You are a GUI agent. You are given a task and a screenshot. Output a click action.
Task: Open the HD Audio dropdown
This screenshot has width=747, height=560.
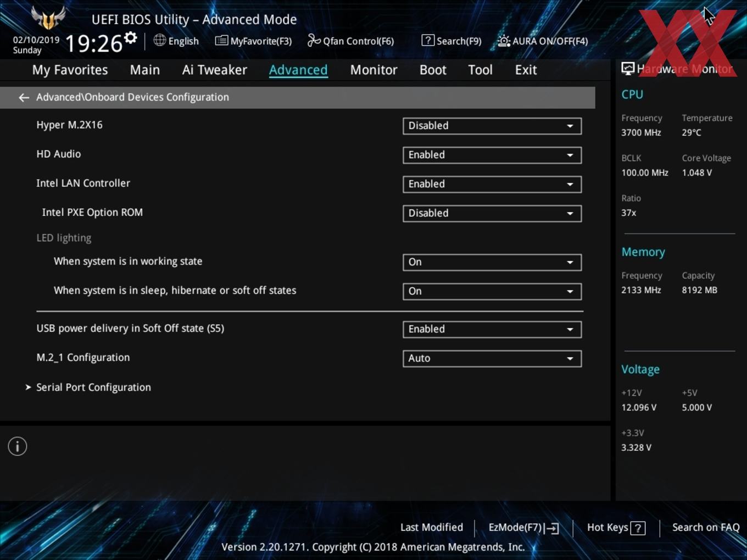(492, 155)
